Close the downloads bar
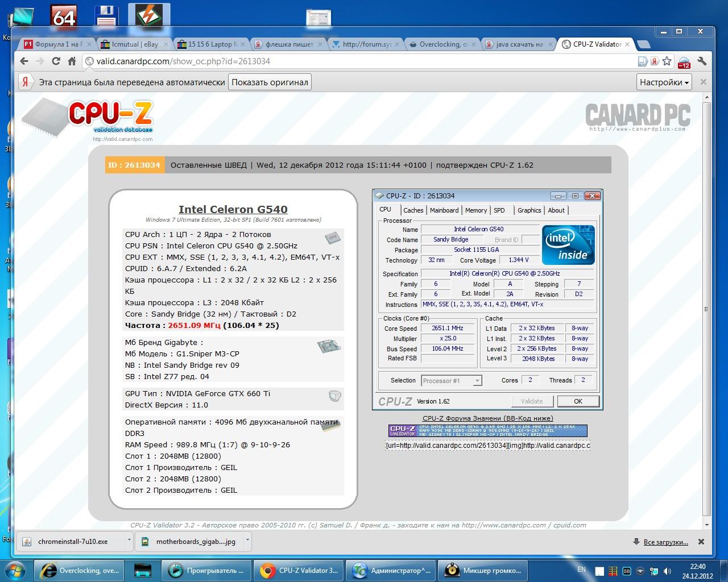Image resolution: width=728 pixels, height=582 pixels. click(x=701, y=542)
